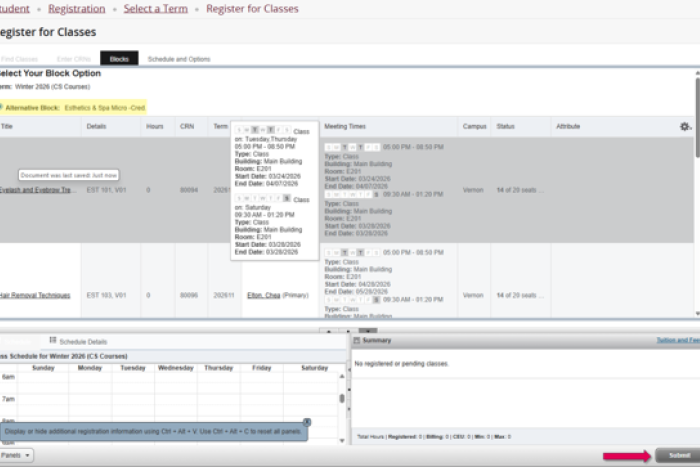
Task: Click the Saturday column header in calendar
Action: pyautogui.click(x=315, y=368)
